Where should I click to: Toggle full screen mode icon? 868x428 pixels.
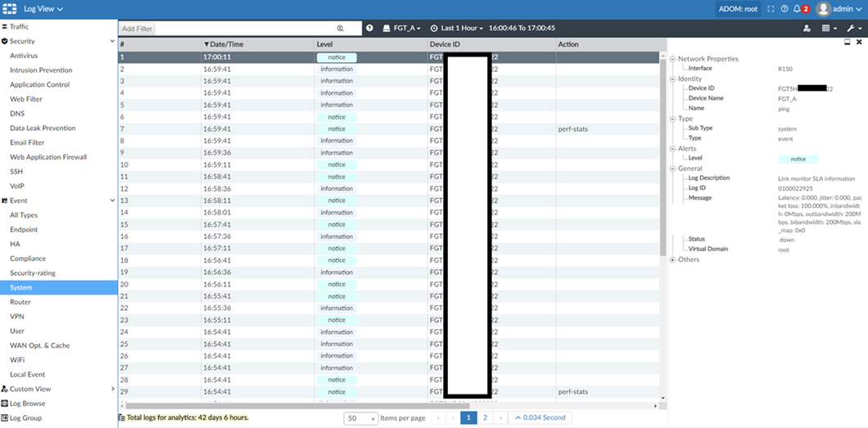point(771,9)
